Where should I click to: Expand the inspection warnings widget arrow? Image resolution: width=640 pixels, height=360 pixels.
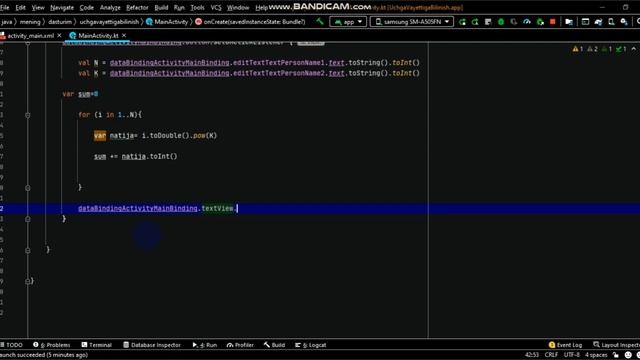pyautogui.click(x=633, y=49)
